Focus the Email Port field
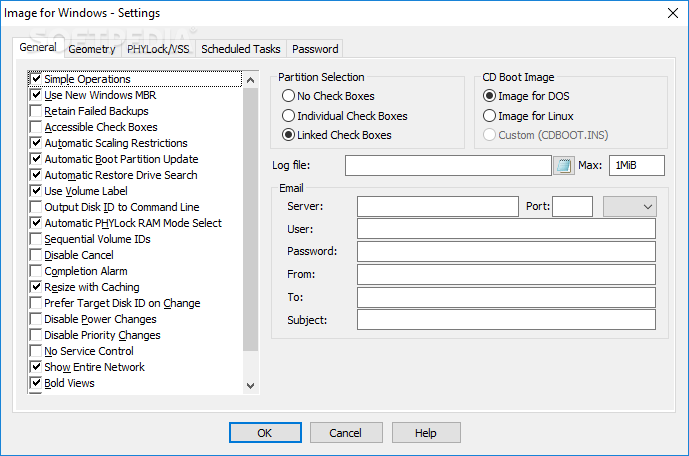689x456 pixels. (572, 206)
